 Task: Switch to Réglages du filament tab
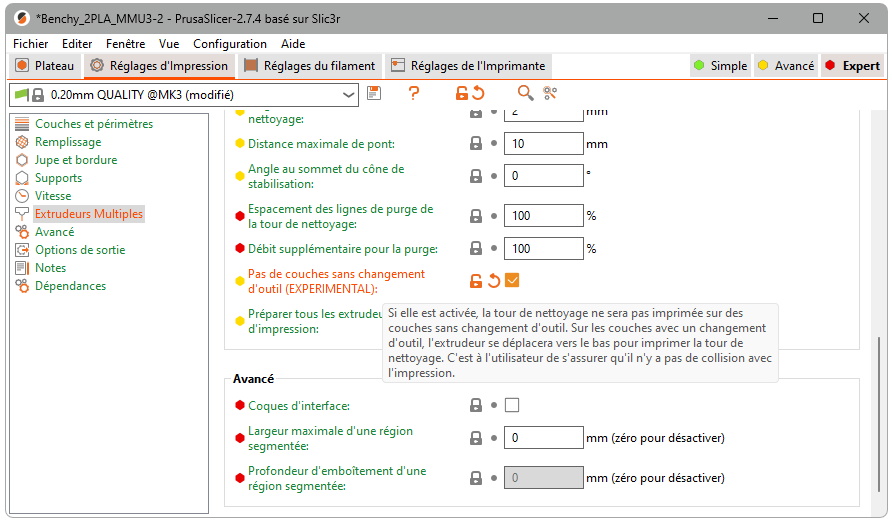310,66
